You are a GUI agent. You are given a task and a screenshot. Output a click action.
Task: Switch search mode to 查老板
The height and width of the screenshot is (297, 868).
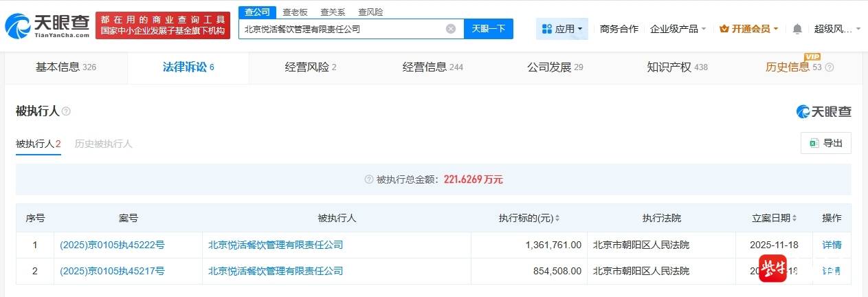pos(295,12)
